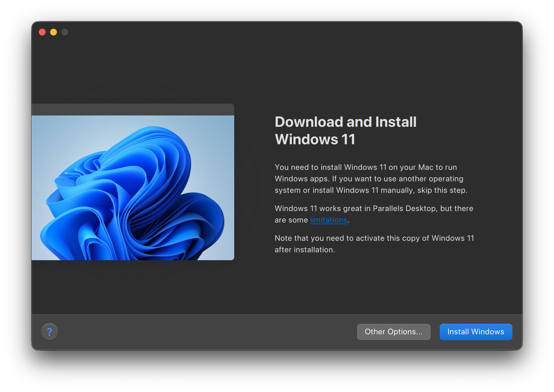Open the article about Windows 11 limitations
The height and width of the screenshot is (392, 554).
click(x=328, y=220)
